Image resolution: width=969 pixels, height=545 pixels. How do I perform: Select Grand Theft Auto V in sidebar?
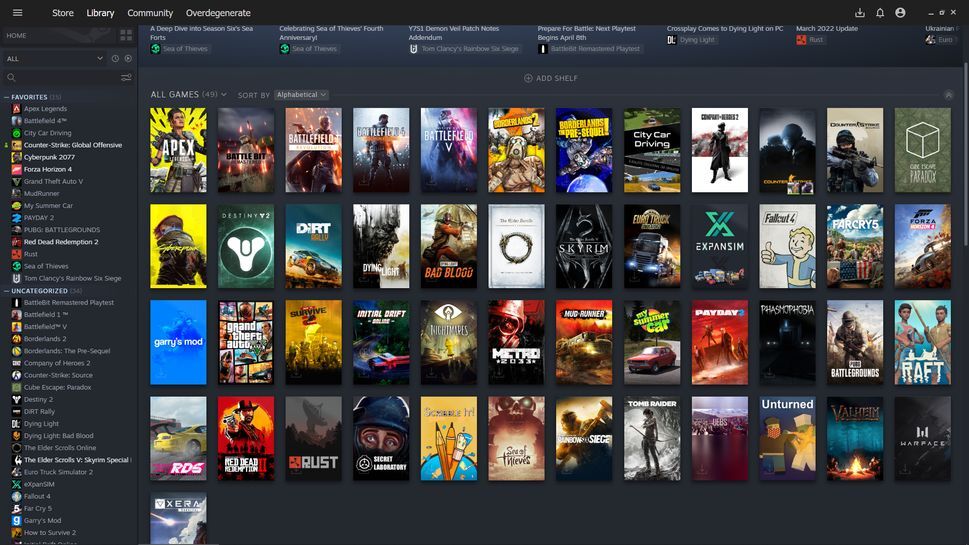(53, 182)
